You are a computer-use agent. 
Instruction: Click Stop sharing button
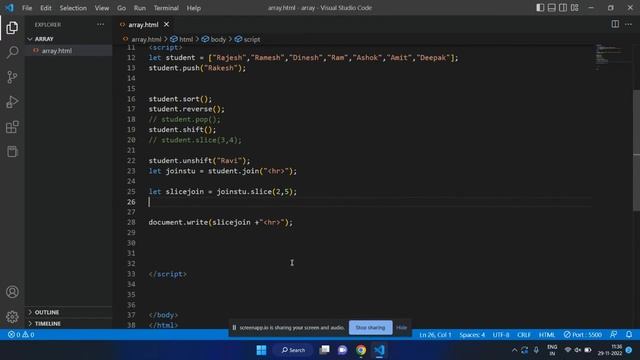pos(370,327)
